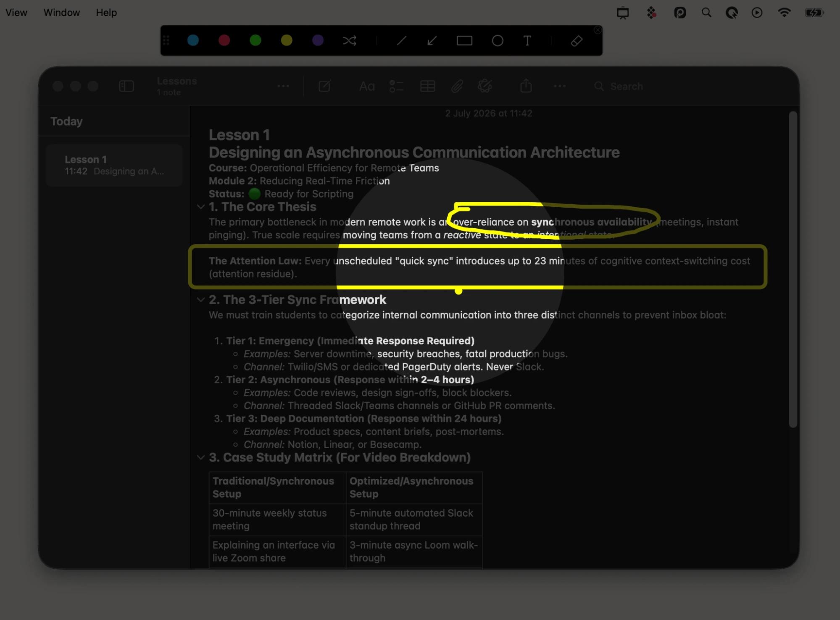The width and height of the screenshot is (840, 620).
Task: Open more toolbar options in Notes
Action: click(x=560, y=86)
